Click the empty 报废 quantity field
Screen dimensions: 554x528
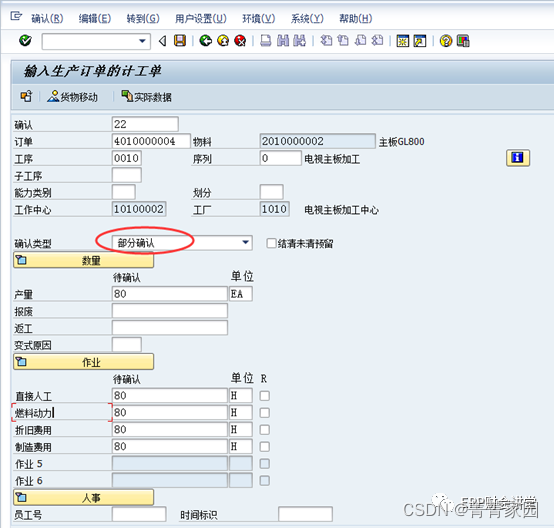click(x=170, y=311)
